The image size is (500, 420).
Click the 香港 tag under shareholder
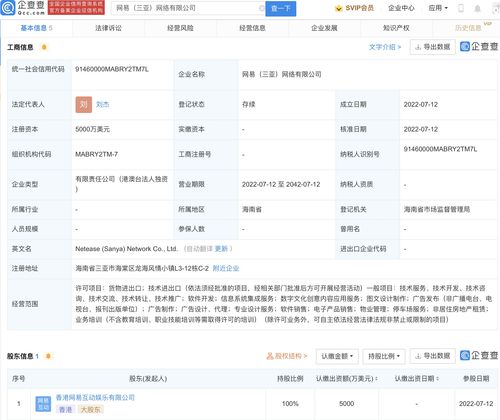65,409
